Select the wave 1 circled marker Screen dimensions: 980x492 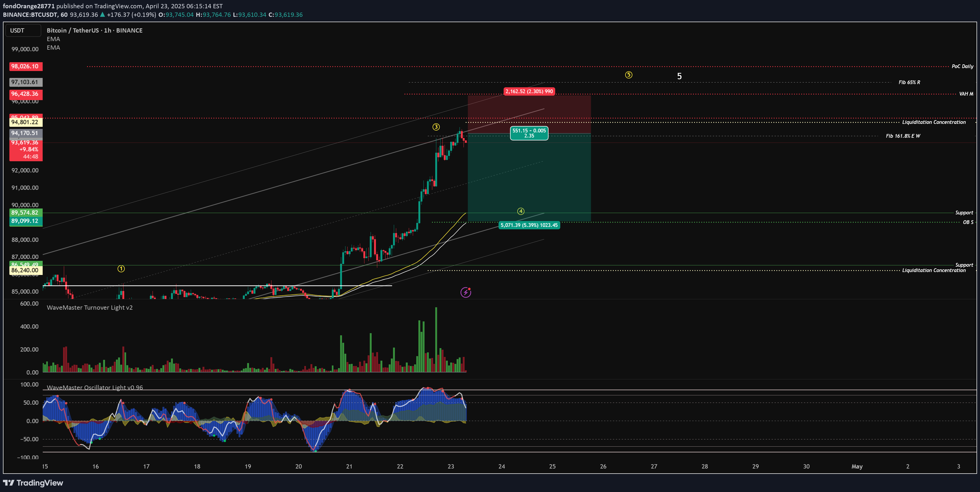coord(121,269)
